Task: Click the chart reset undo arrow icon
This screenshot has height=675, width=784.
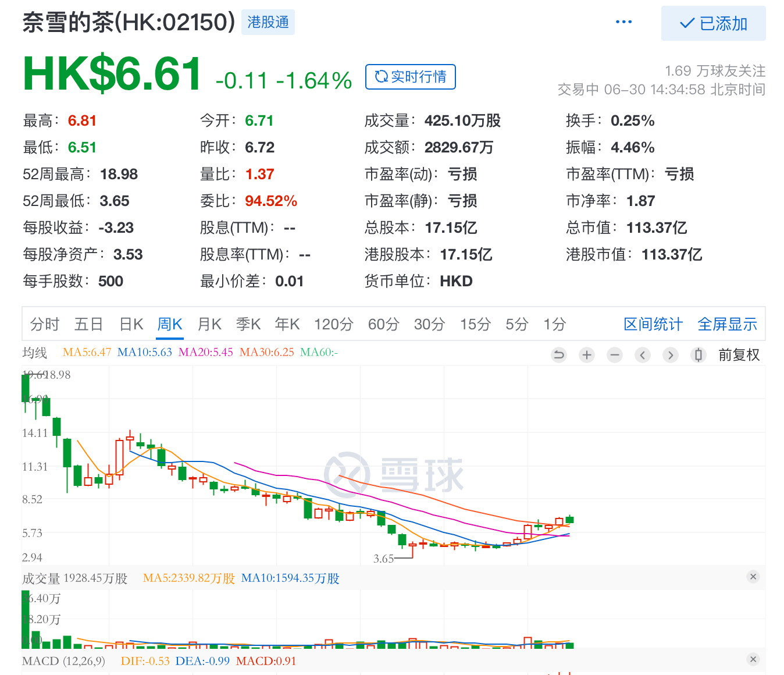Action: tap(559, 355)
